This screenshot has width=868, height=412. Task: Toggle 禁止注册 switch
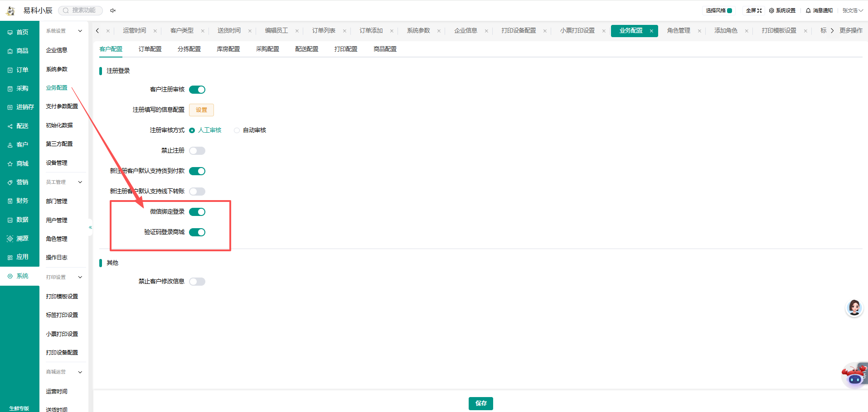click(x=197, y=151)
